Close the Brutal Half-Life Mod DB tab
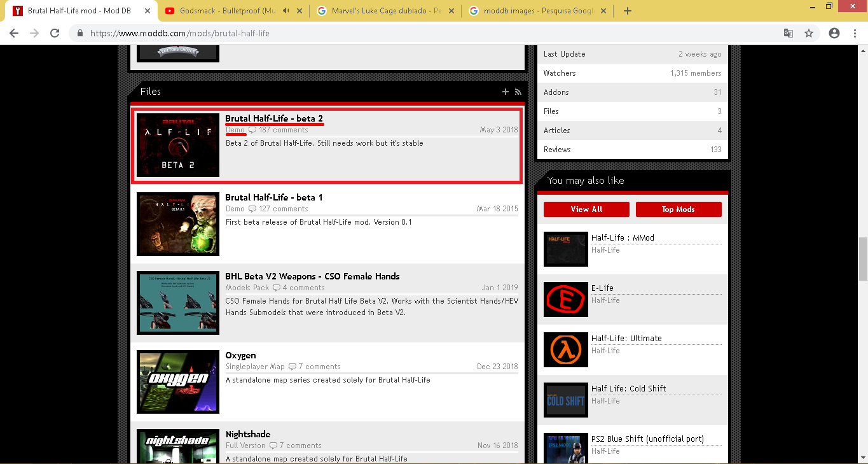 [148, 11]
